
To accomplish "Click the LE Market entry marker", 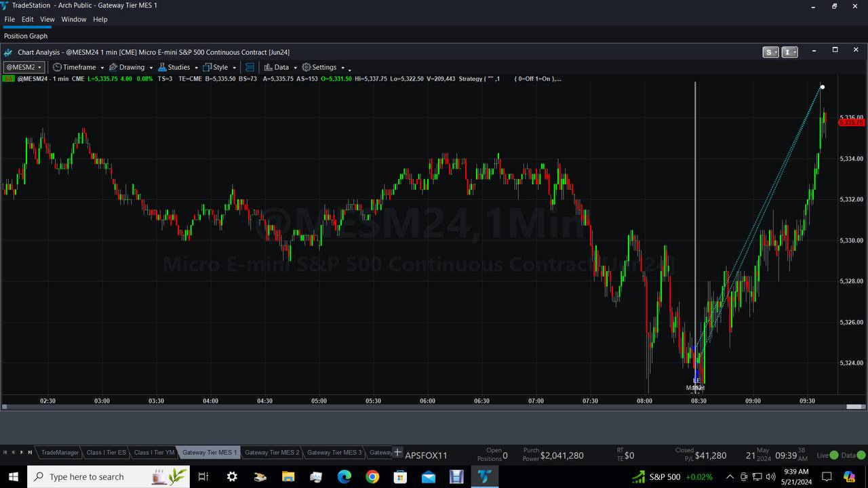I will click(x=696, y=384).
